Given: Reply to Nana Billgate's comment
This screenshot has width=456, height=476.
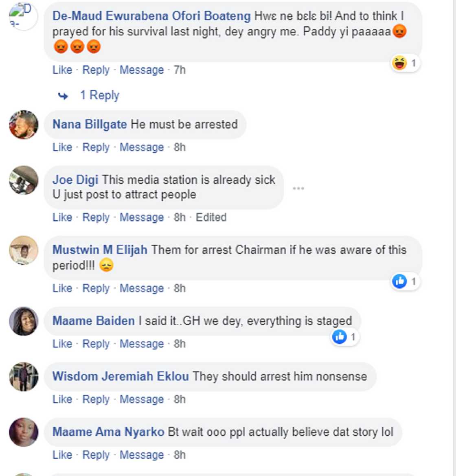Looking at the screenshot, I should coord(96,147).
